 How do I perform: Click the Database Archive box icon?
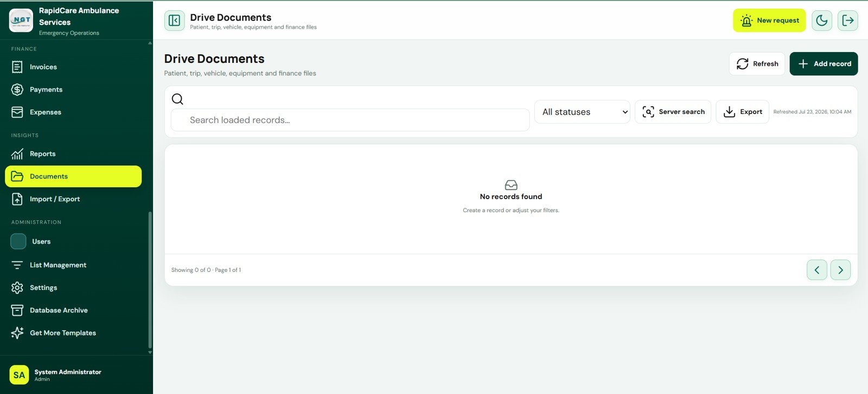[17, 310]
